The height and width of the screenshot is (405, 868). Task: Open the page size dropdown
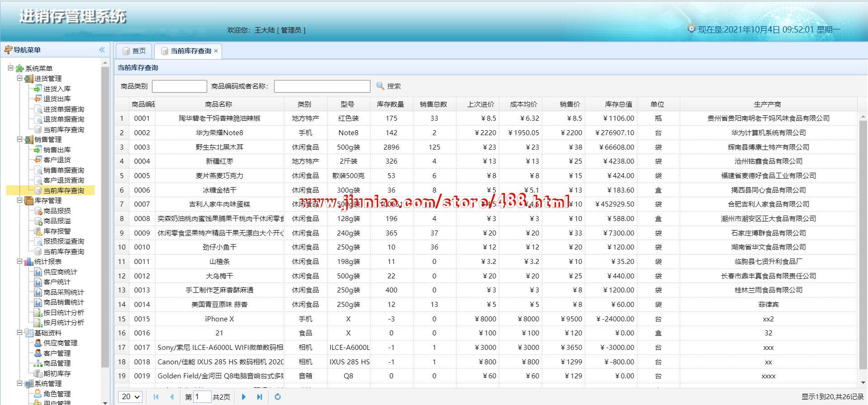click(x=130, y=397)
